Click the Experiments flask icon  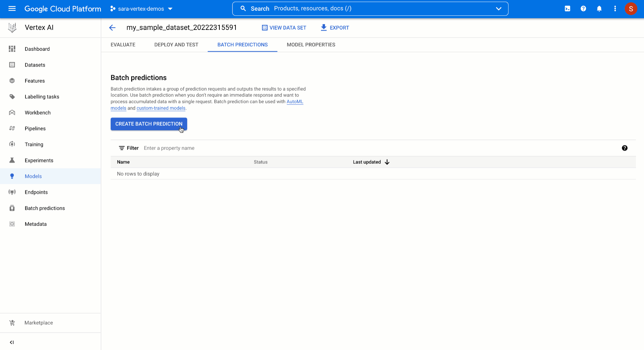click(x=12, y=160)
